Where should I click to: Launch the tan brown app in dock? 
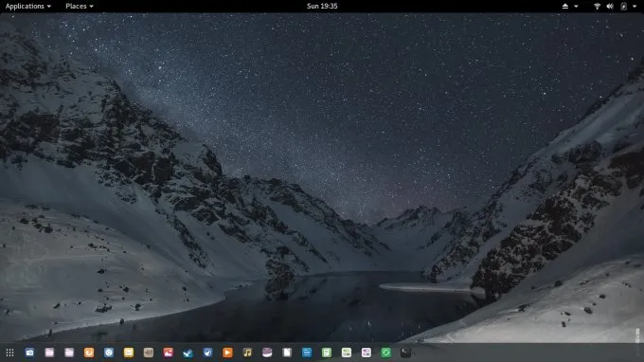tap(149, 353)
